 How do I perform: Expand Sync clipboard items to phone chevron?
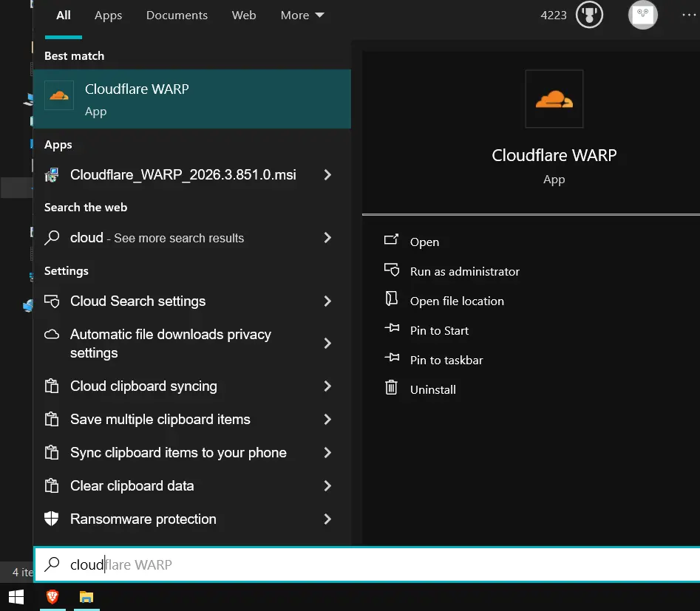tap(327, 453)
